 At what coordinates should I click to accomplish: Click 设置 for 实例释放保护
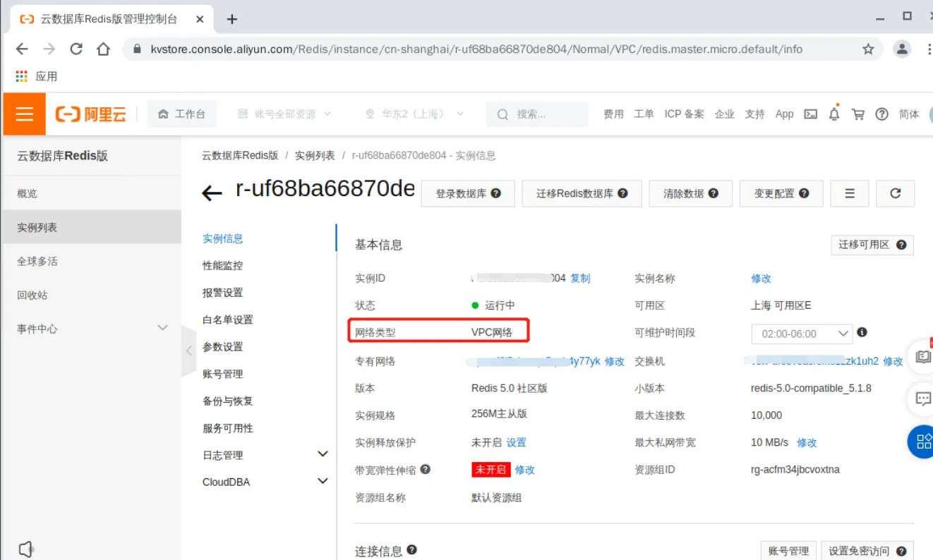coord(517,442)
